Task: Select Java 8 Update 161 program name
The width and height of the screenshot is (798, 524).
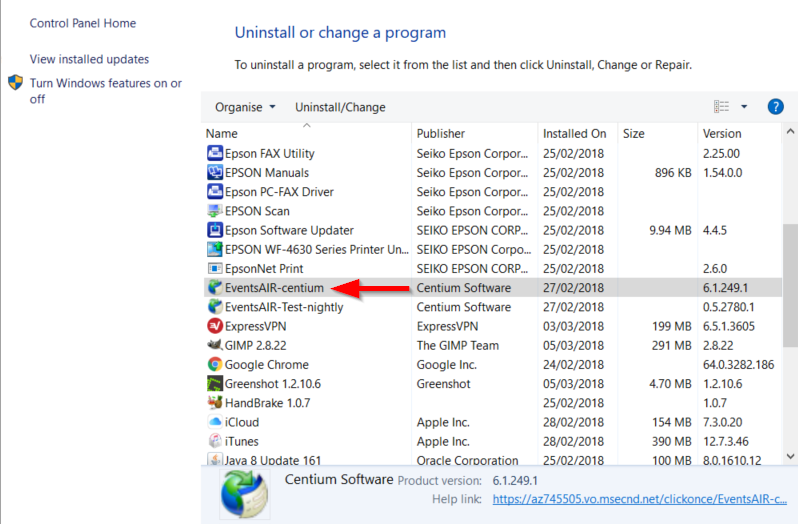Action: click(x=273, y=460)
